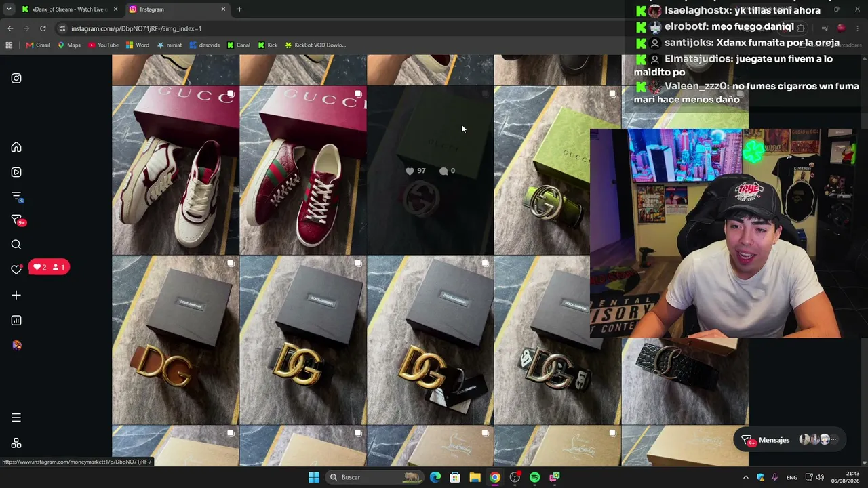Open Spotify from the taskbar
This screenshot has height=488, width=868.
tap(534, 477)
